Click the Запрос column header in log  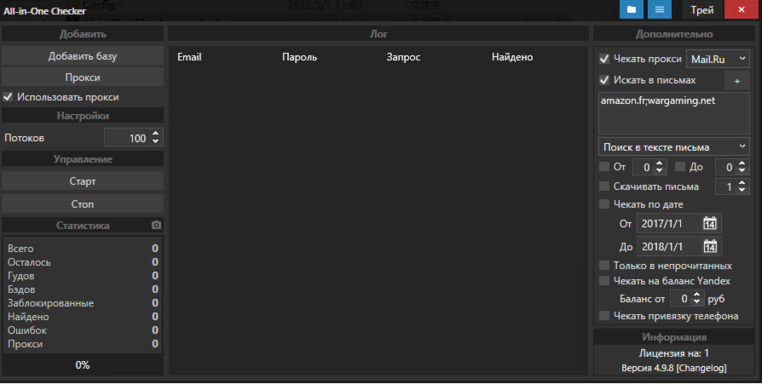403,57
